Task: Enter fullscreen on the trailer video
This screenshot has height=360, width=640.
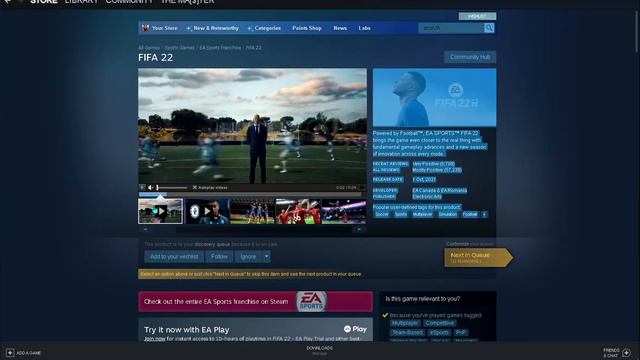Action: [361, 187]
